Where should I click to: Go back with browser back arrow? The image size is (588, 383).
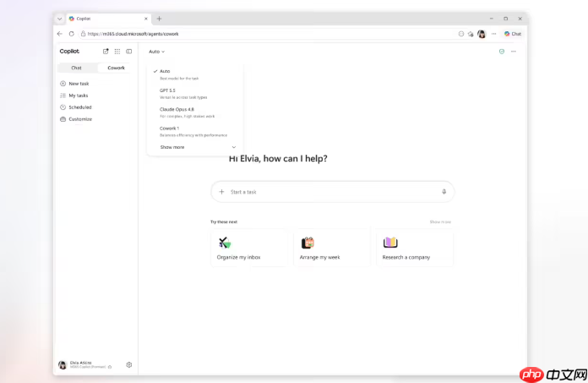pos(60,34)
